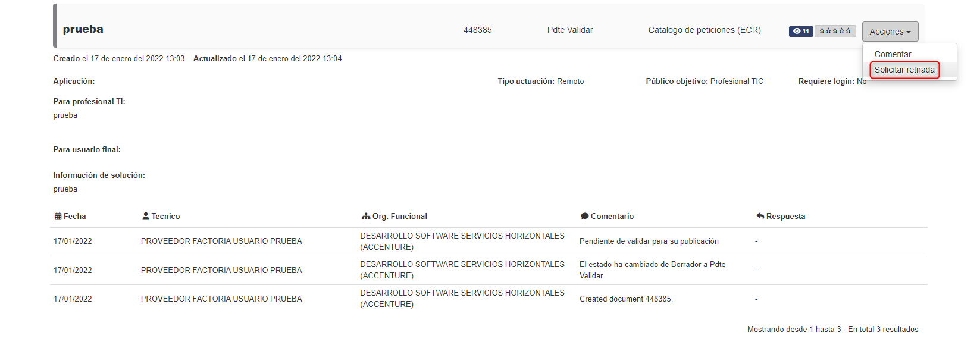This screenshot has height=345, width=980.
Task: Select the Created document 448385 comment row
Action: tap(489, 299)
